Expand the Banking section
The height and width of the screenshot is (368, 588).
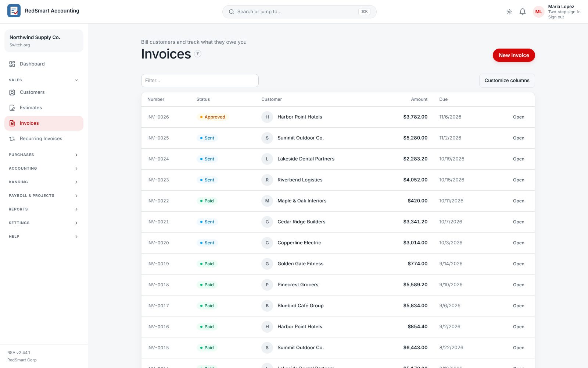44,182
